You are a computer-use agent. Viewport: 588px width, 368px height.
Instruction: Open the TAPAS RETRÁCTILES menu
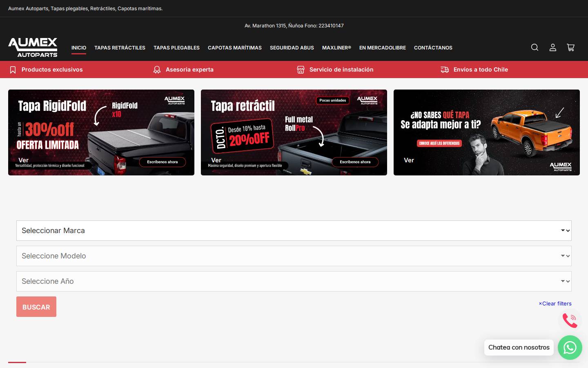pyautogui.click(x=120, y=48)
